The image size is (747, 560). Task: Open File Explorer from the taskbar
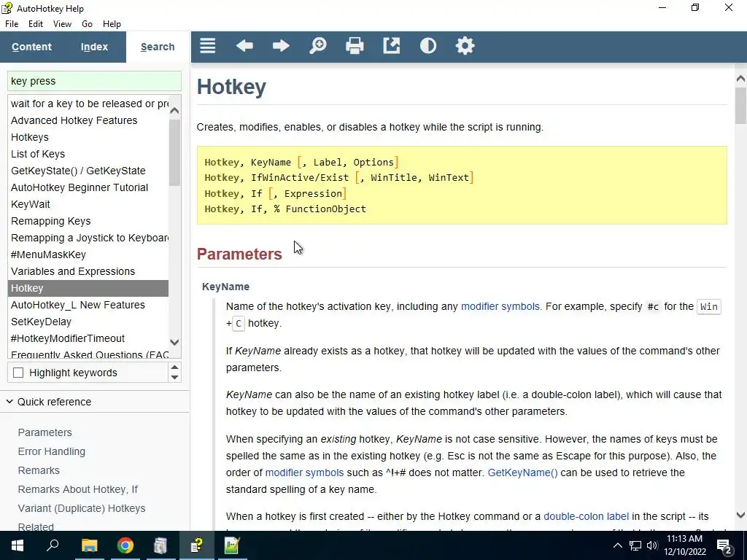[89, 545]
